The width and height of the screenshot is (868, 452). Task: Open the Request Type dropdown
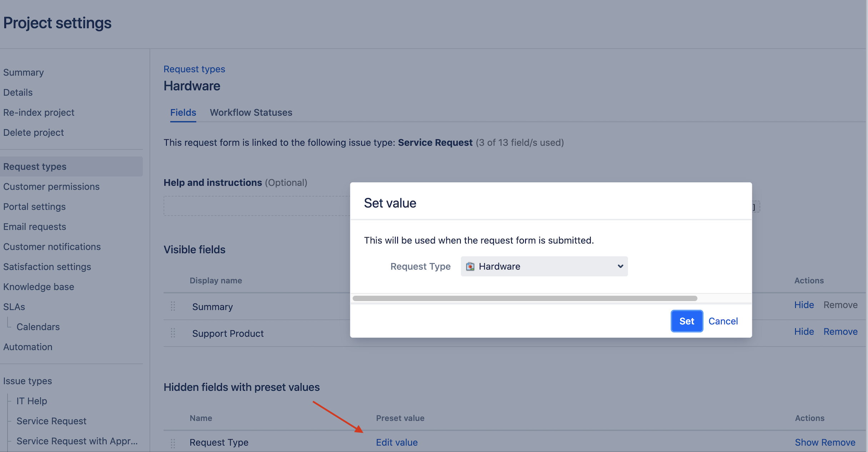tap(544, 266)
